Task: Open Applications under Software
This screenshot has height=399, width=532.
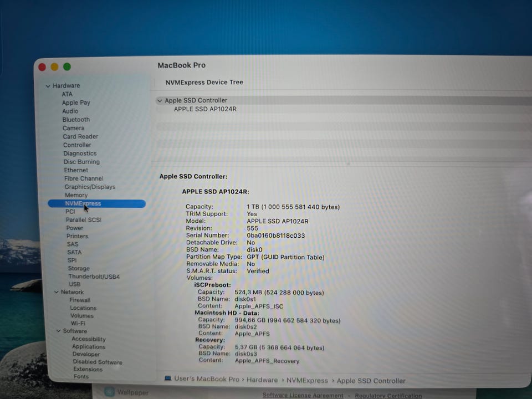Action: point(89,347)
